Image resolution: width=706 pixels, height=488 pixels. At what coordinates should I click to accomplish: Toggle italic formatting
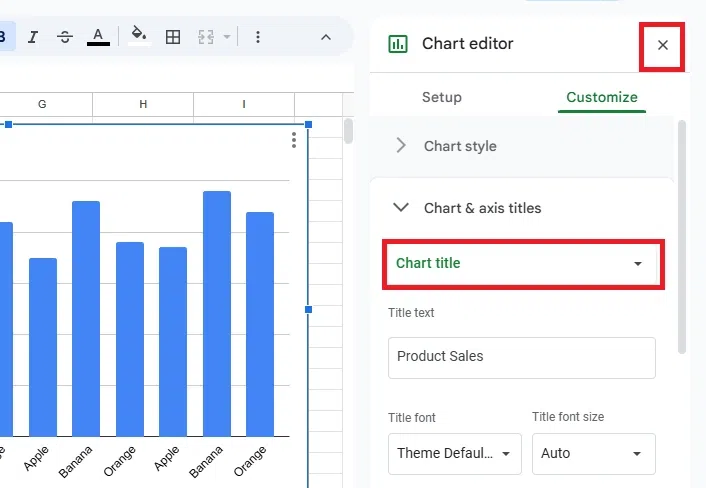click(x=33, y=37)
